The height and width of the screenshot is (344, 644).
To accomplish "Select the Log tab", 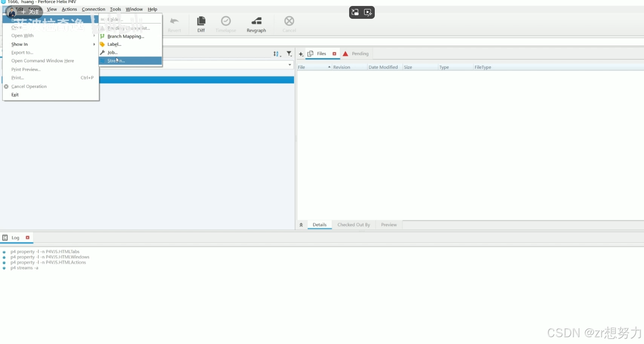I will [15, 238].
